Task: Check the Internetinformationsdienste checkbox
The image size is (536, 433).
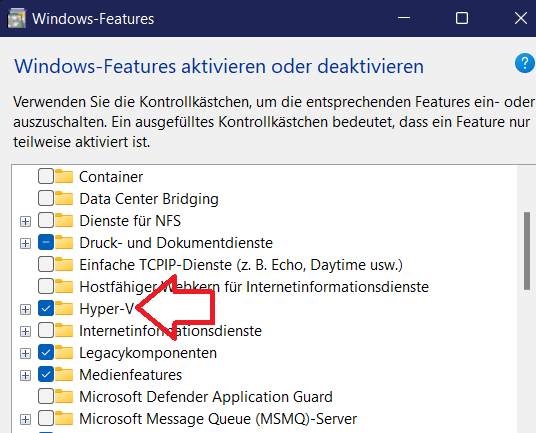Action: coord(46,330)
